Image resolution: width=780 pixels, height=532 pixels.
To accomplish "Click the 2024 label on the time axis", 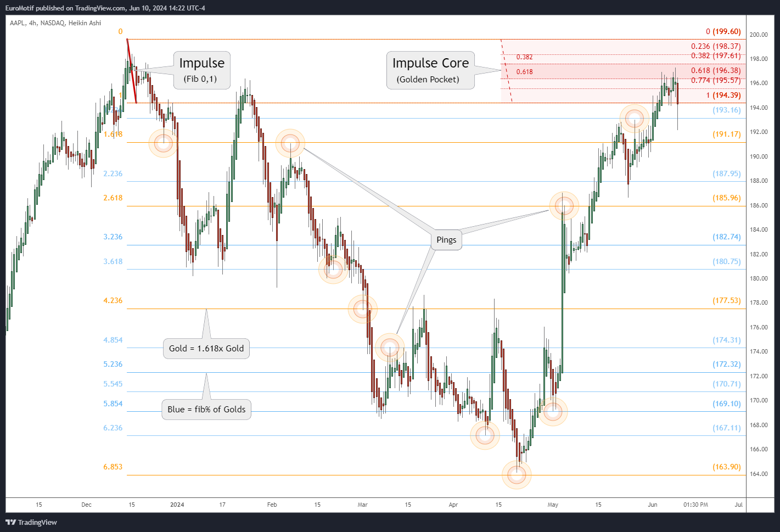I will (177, 505).
